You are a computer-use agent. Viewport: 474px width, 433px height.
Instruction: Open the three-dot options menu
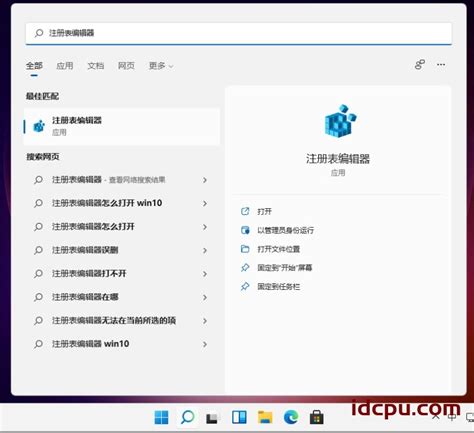point(441,64)
